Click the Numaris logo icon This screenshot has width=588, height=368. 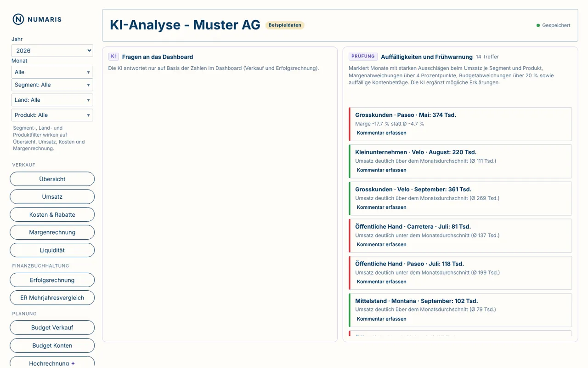(x=18, y=19)
